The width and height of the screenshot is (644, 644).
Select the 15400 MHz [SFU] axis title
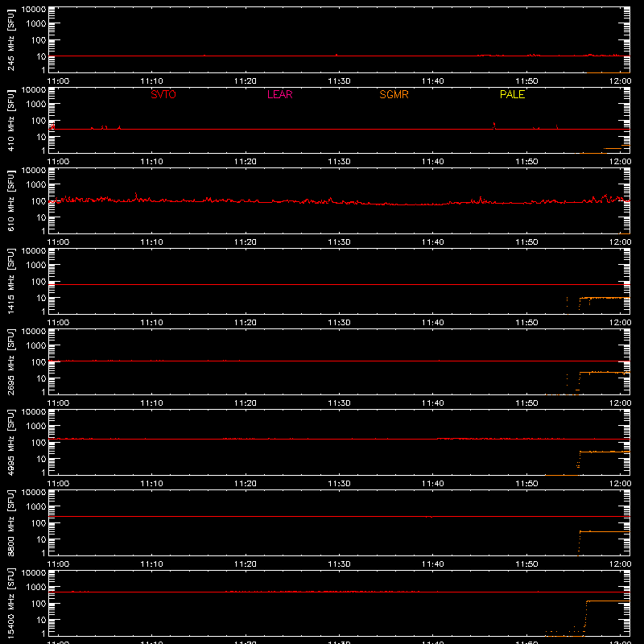pyautogui.click(x=11, y=603)
